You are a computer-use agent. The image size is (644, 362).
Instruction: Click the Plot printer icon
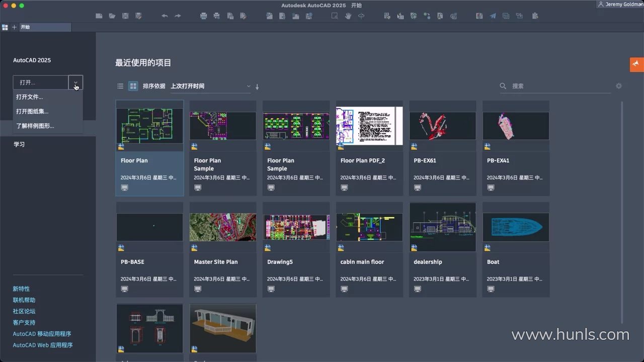204,16
